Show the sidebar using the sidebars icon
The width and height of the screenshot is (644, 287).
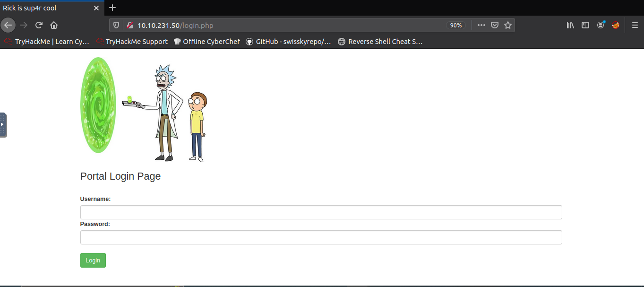pos(585,25)
